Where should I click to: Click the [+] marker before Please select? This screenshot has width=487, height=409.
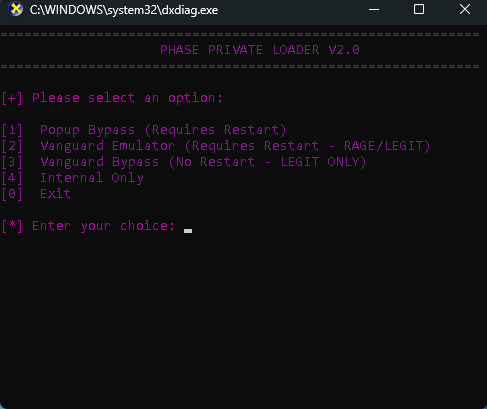click(x=12, y=98)
